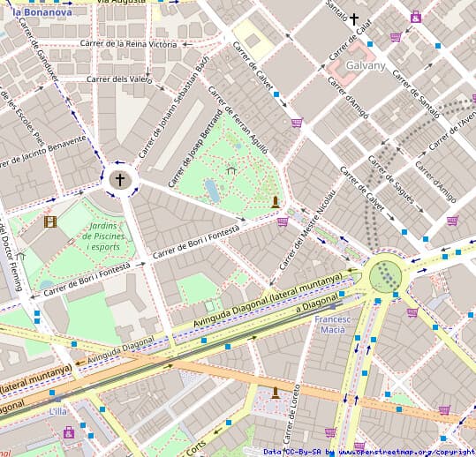Click the cinema film icon near Jardins
The image size is (476, 457).
[x=50, y=221]
